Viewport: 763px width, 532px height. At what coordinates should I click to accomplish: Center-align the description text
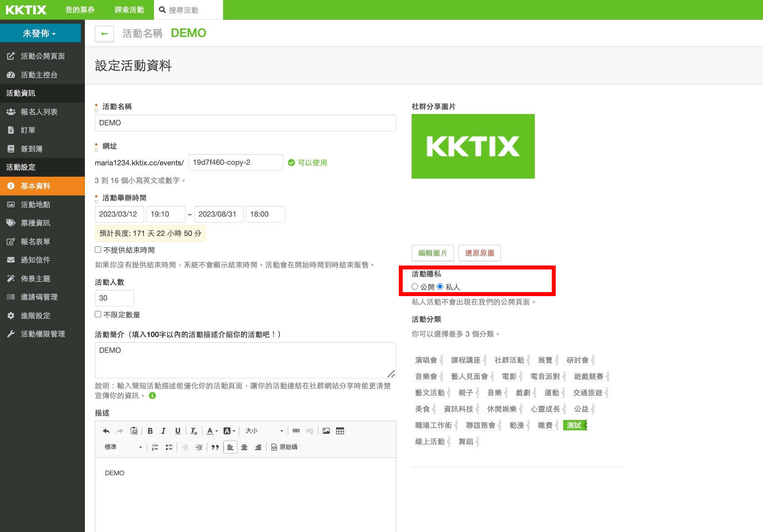click(244, 447)
